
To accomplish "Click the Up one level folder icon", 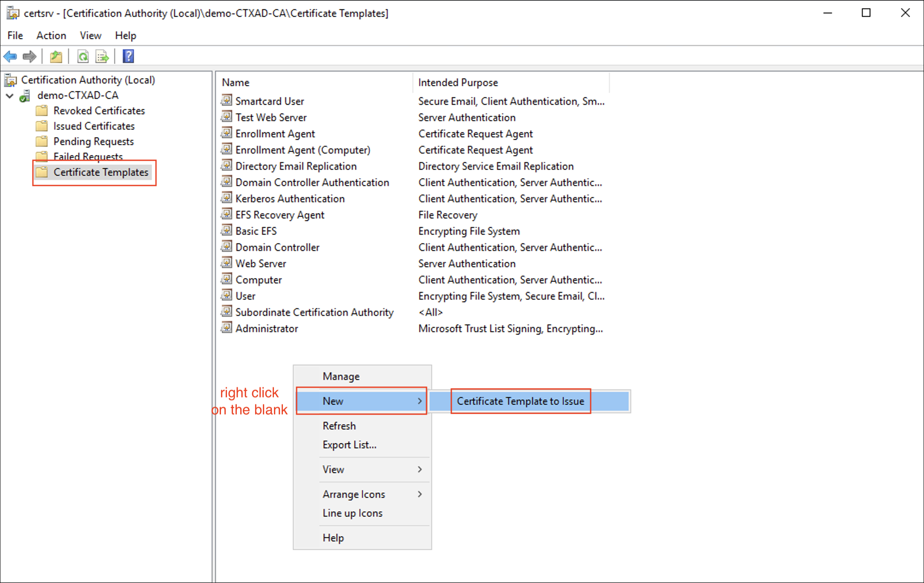I will click(x=56, y=56).
